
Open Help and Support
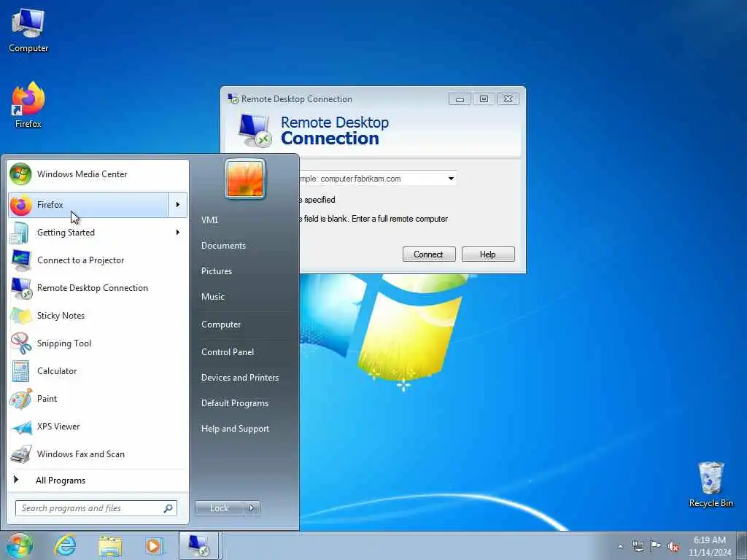(x=235, y=429)
